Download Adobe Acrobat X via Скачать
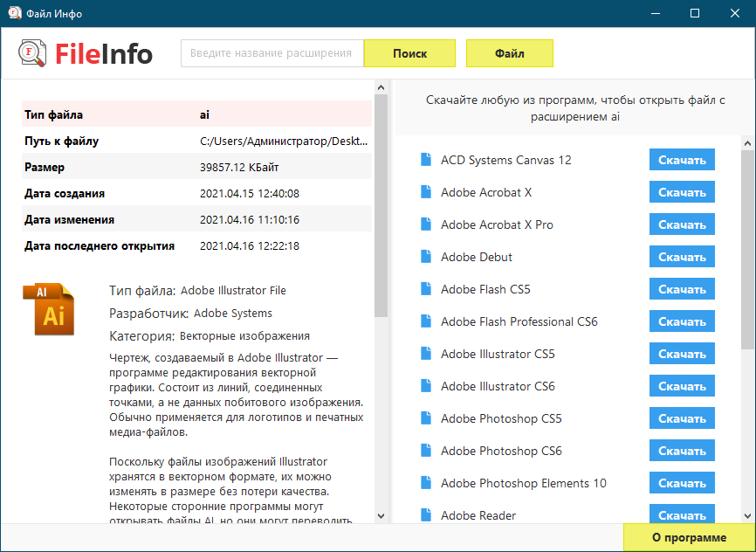756x552 pixels. [682, 192]
